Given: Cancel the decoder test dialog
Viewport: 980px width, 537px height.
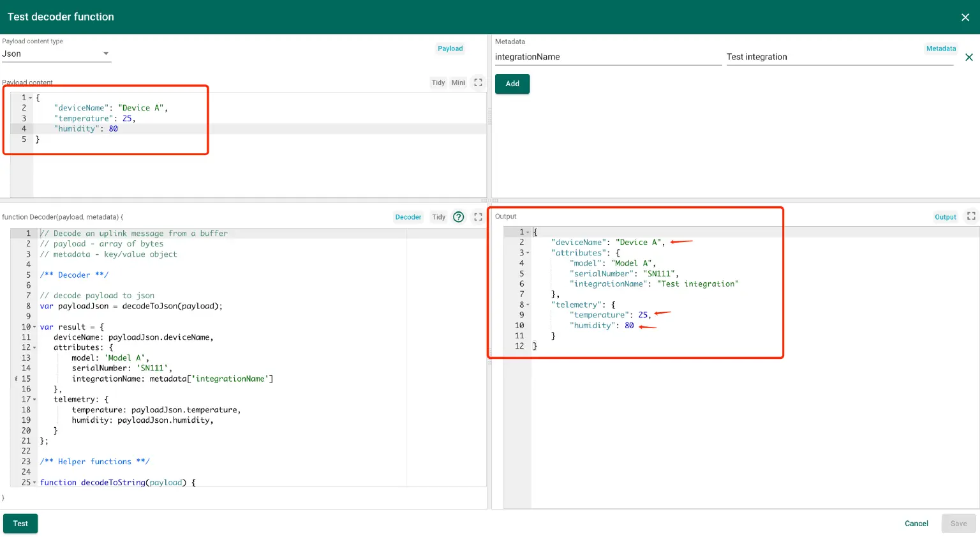Looking at the screenshot, I should tap(916, 523).
